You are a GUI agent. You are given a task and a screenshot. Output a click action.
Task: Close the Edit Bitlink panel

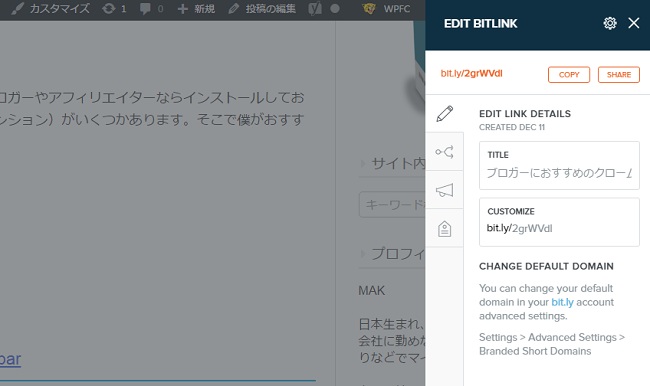(x=633, y=23)
